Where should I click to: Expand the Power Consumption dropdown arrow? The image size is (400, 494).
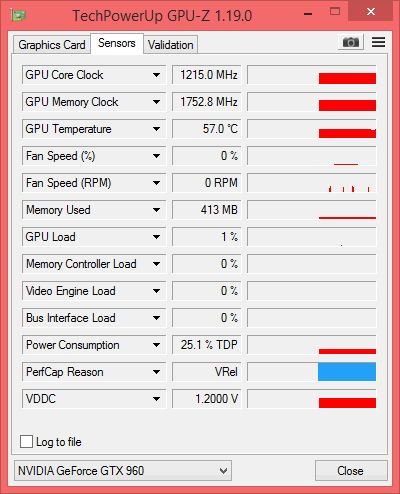pos(156,345)
